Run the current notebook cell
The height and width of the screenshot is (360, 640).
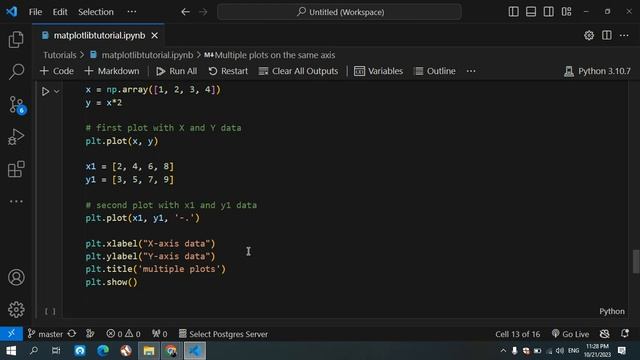[45, 91]
